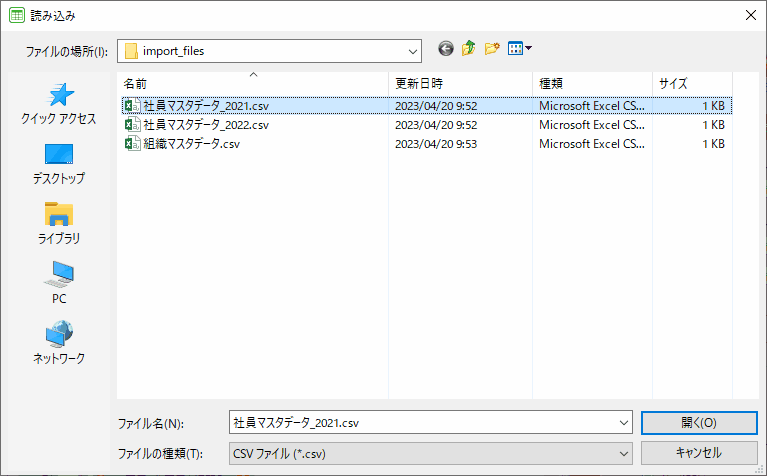Go up one folder level icon
The width and height of the screenshot is (767, 476).
click(469, 48)
